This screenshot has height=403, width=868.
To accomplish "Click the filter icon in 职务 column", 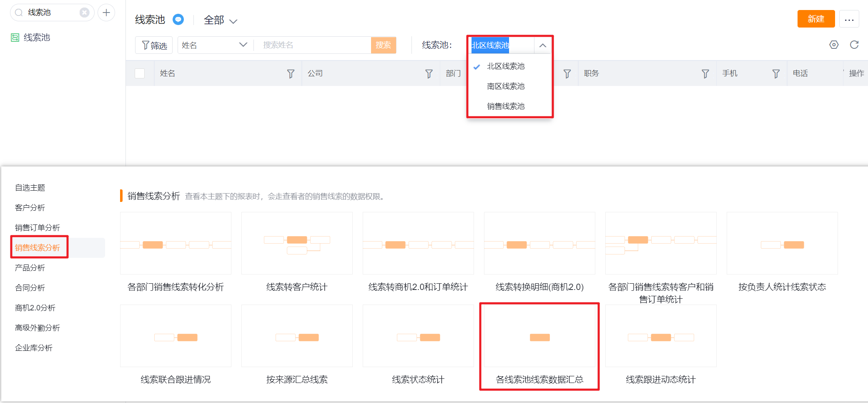I will (705, 74).
